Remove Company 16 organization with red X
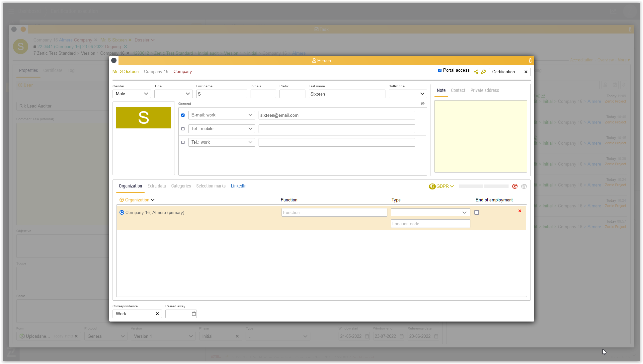Viewport: 643px width, 364px height. [520, 211]
